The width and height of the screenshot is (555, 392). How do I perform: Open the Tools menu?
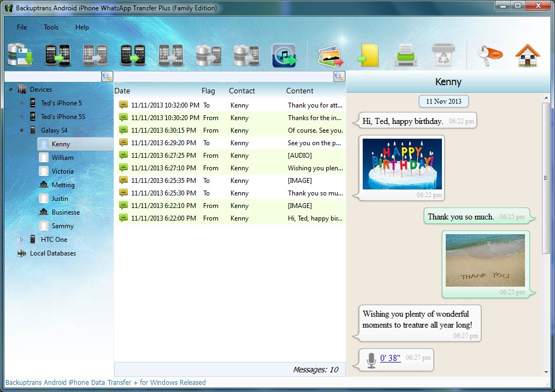coord(51,27)
